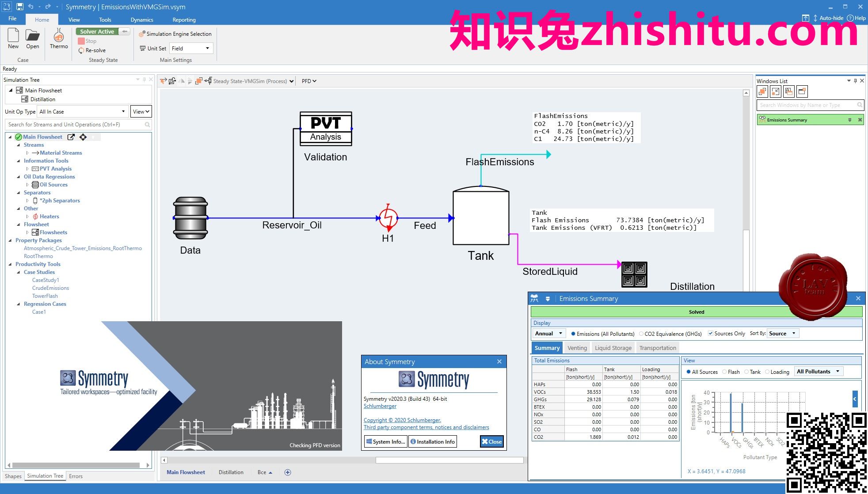Select the H1 heater icon on flowsheet
This screenshot has width=868, height=494.
tap(388, 217)
